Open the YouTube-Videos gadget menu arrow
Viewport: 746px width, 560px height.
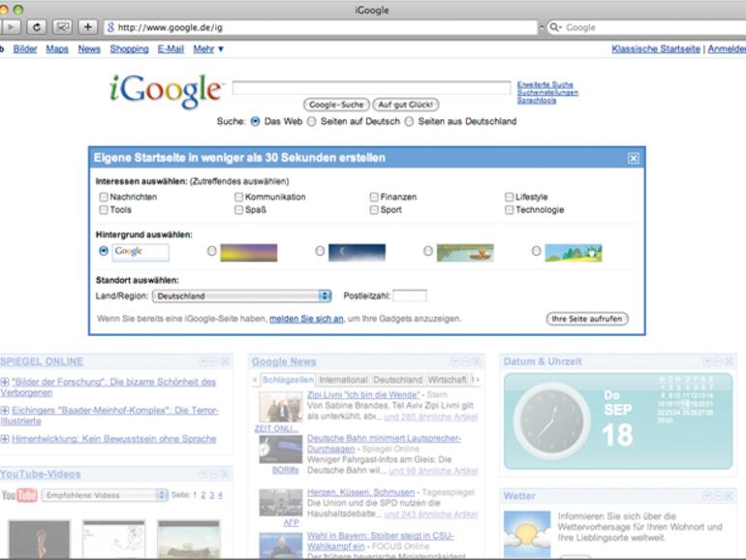[203, 475]
